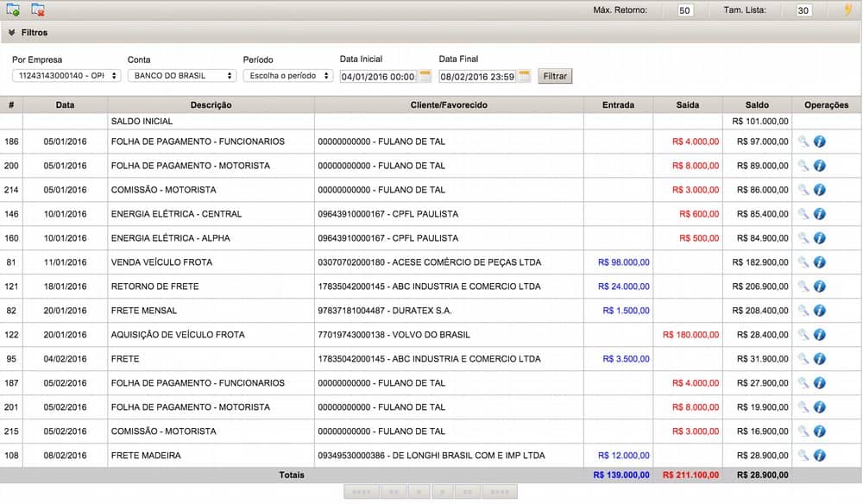This screenshot has height=504, width=863.
Task: Open magnifier details for row 215
Action: pos(803,432)
